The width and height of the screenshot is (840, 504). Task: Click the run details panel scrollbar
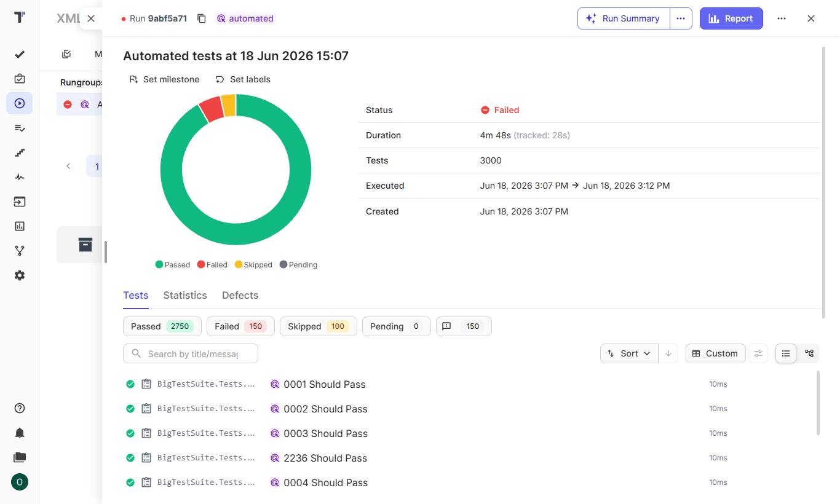823,182
